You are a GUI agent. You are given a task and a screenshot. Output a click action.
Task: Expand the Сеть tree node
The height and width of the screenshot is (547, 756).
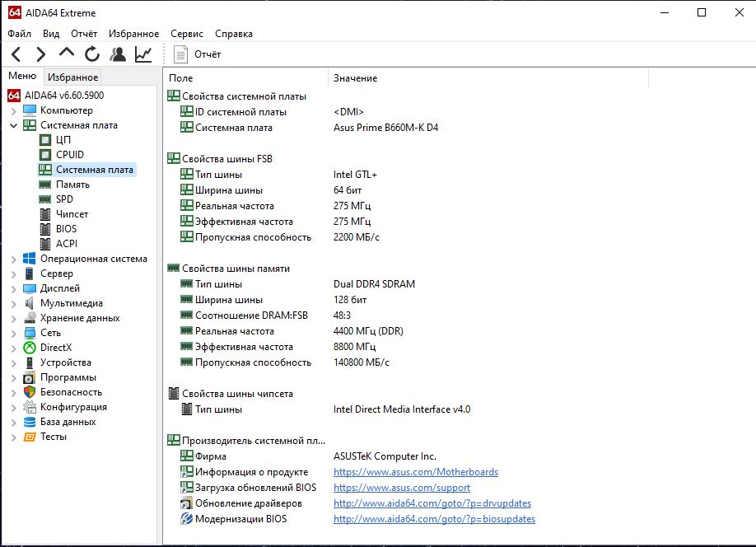tap(13, 334)
